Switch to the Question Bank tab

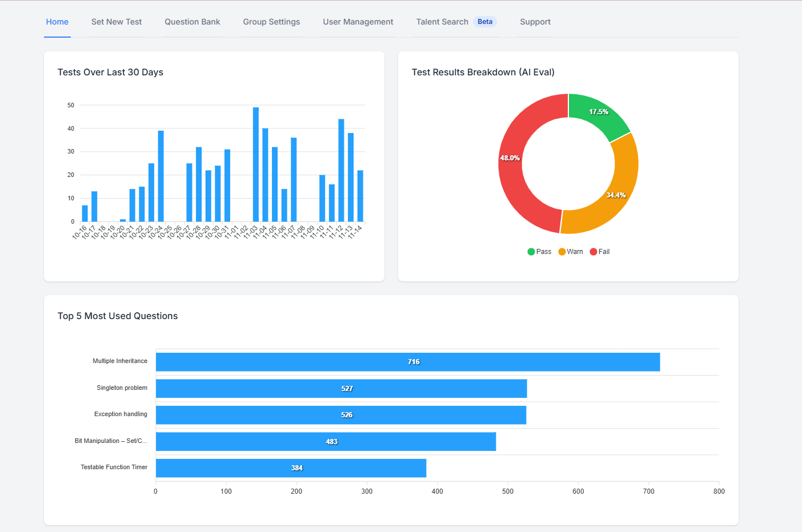click(x=192, y=22)
